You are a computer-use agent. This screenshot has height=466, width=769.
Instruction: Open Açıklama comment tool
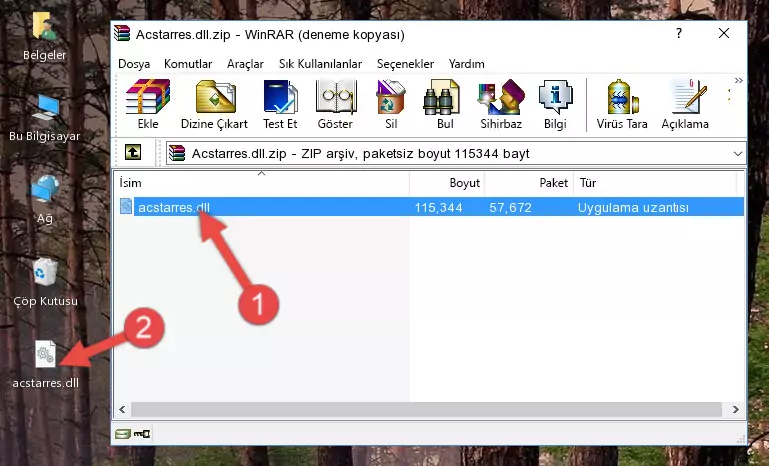coord(685,104)
